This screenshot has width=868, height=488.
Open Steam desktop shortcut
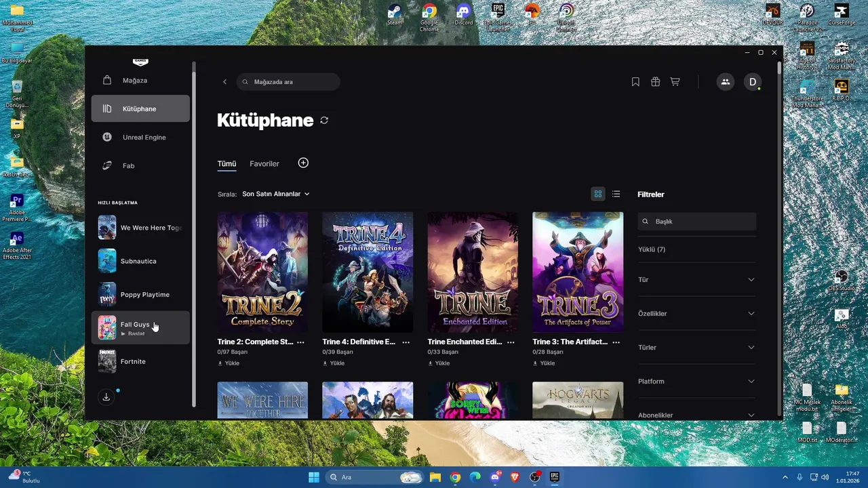pos(395,15)
